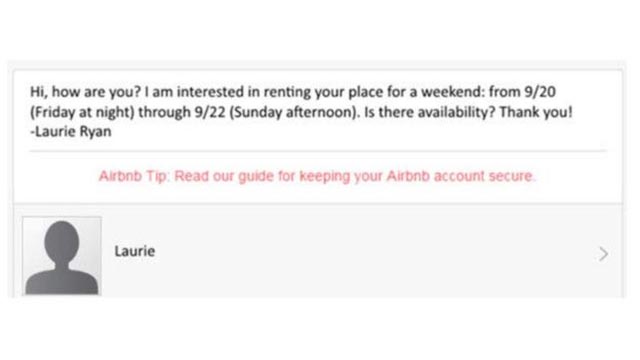Select the name Laurie beside avatar

(x=135, y=251)
